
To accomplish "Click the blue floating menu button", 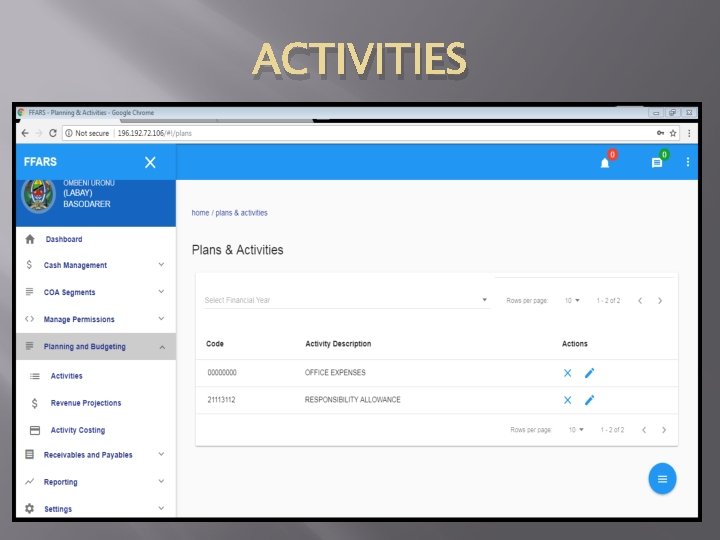I will click(x=662, y=479).
